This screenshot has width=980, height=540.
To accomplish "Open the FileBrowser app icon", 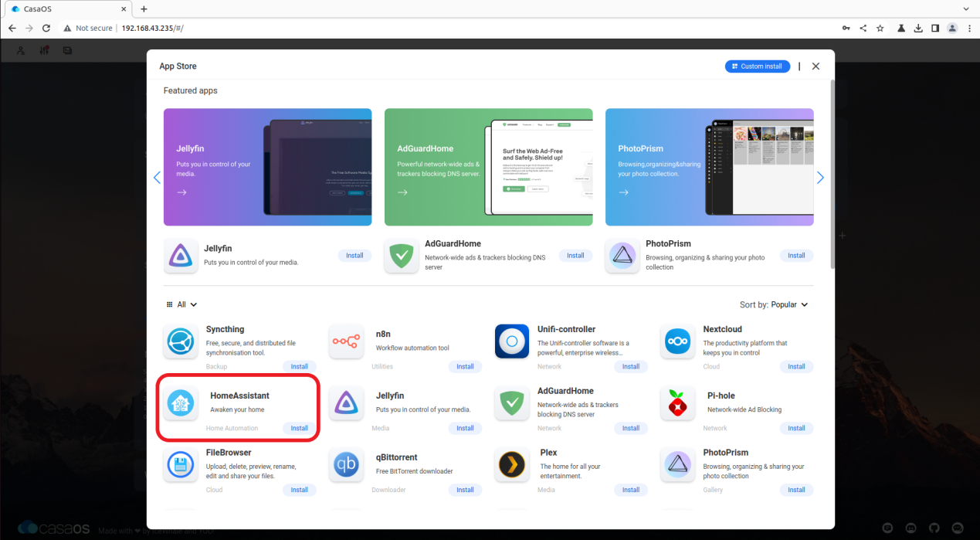I will click(x=181, y=465).
